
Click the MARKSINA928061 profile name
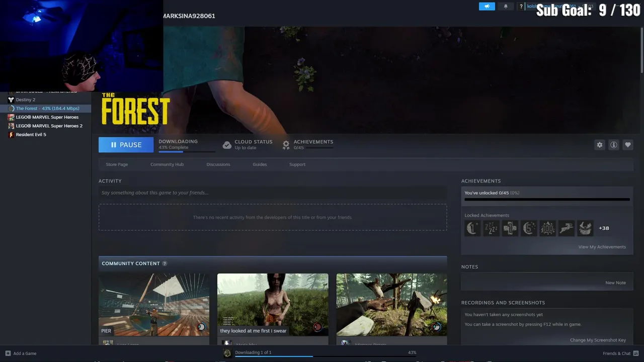pos(189,16)
